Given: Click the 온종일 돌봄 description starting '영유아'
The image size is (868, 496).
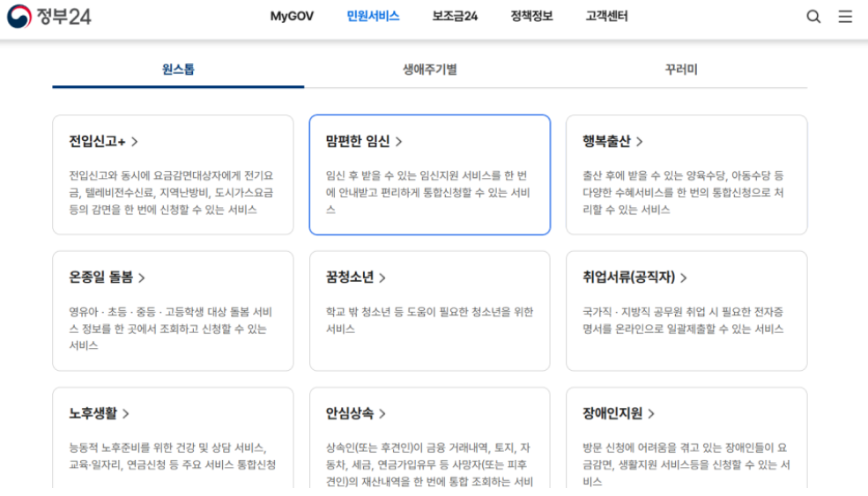Looking at the screenshot, I should click(170, 329).
